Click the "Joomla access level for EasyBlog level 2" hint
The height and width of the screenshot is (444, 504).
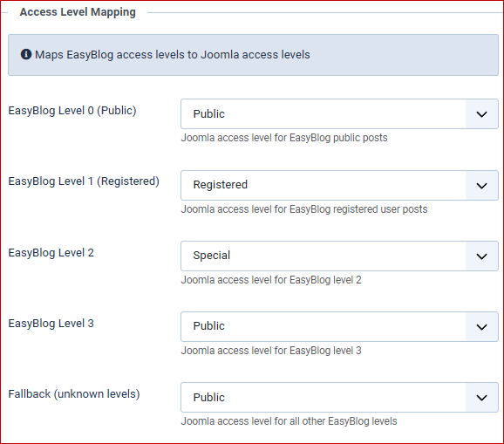pyautogui.click(x=271, y=280)
